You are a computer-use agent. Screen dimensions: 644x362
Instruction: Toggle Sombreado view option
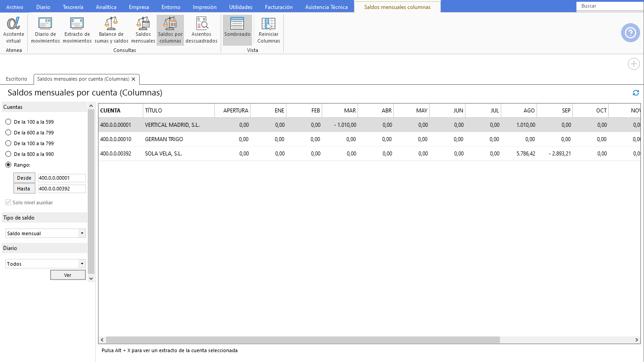[x=237, y=30]
